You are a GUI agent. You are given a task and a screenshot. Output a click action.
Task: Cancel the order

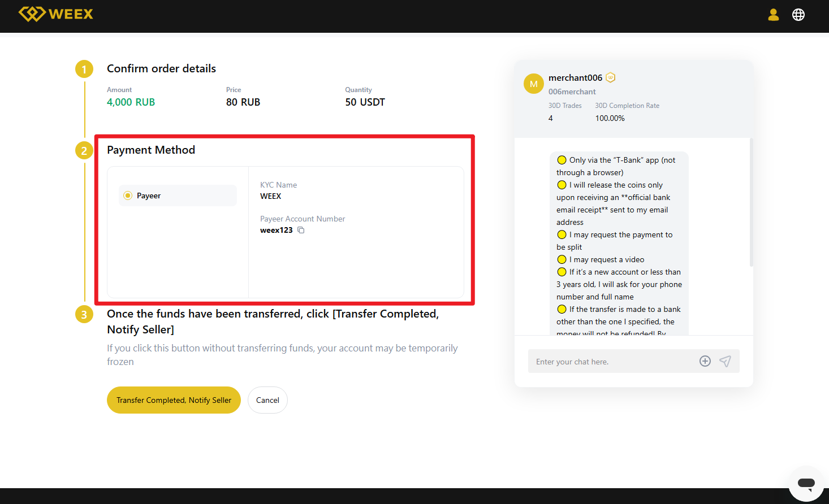tap(267, 400)
